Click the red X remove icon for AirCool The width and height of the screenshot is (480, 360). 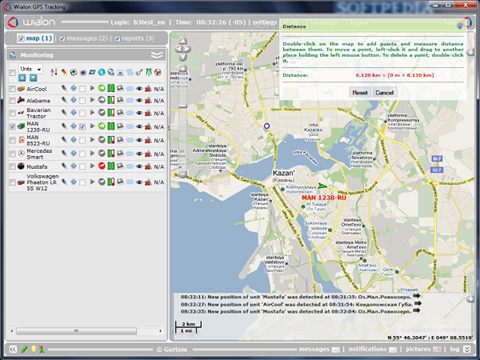tap(148, 89)
